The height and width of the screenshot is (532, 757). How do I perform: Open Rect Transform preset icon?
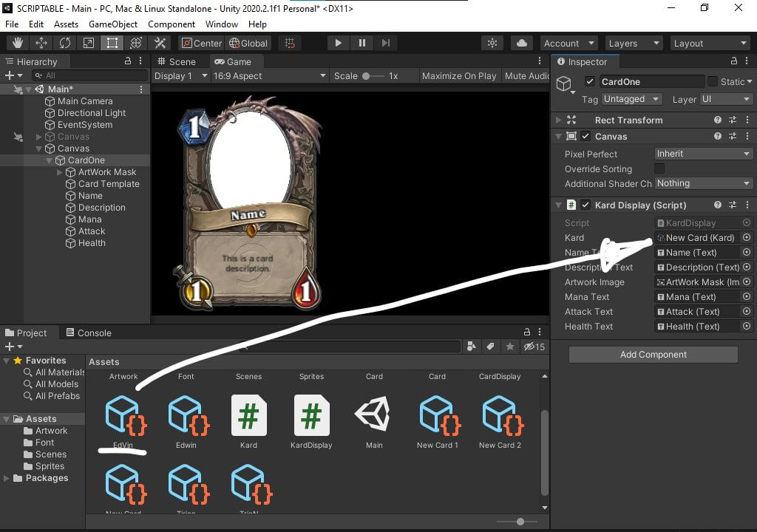coord(733,120)
